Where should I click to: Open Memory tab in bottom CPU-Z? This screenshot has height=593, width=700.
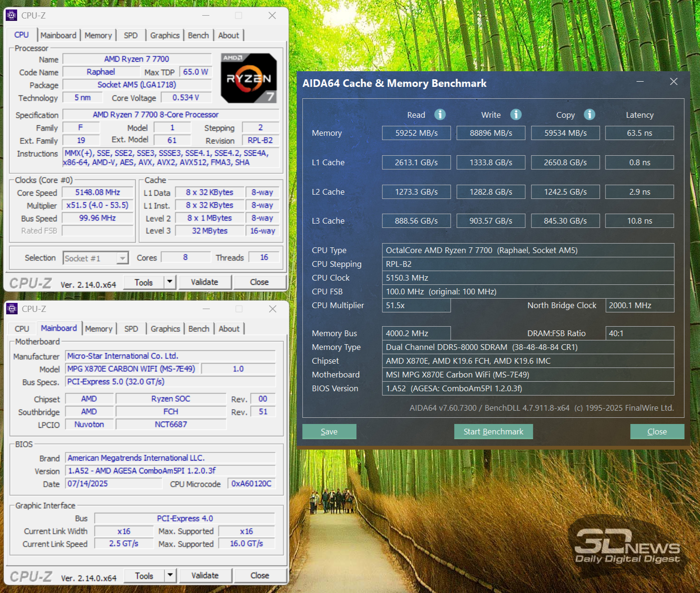(99, 329)
